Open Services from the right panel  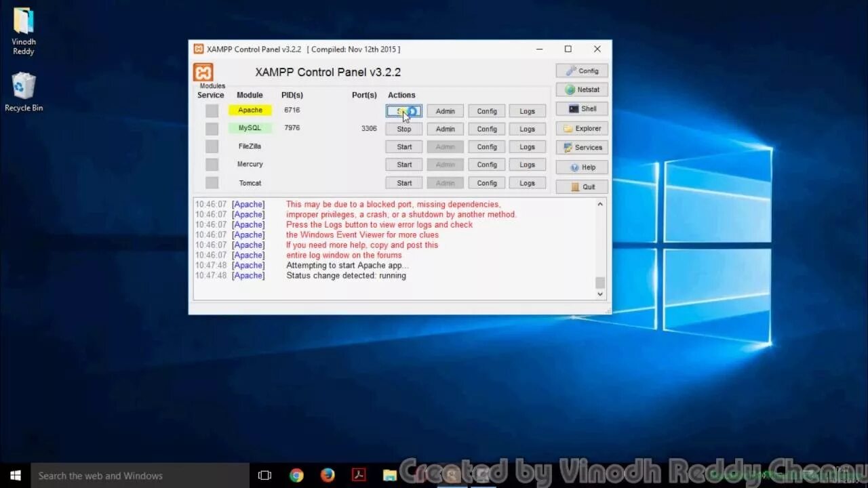pyautogui.click(x=582, y=147)
